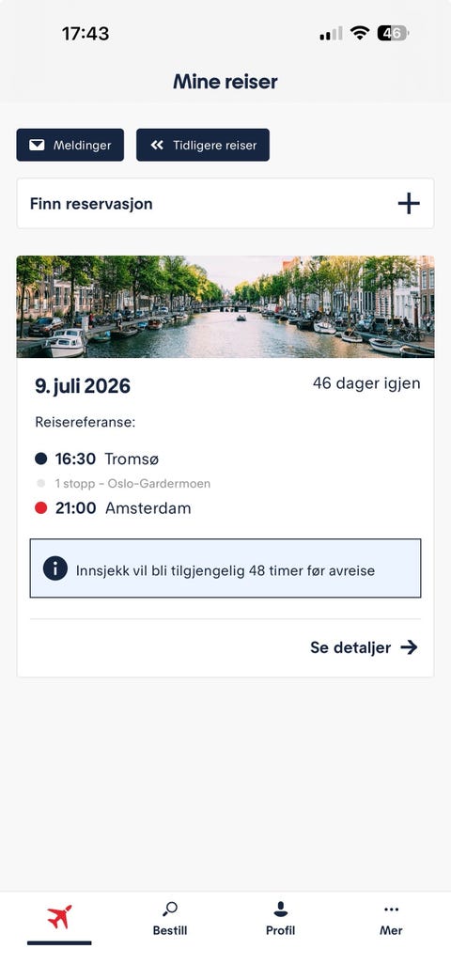The image size is (451, 980).
Task: Tap the Amsterdam canal photo
Action: click(225, 307)
